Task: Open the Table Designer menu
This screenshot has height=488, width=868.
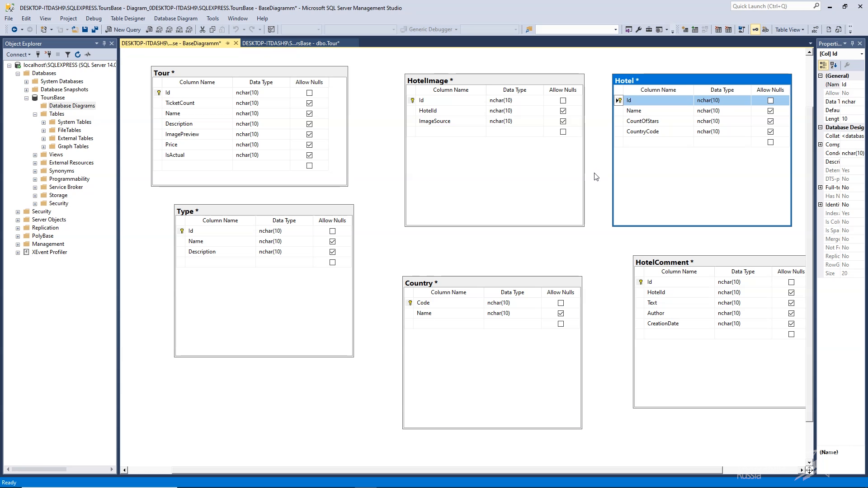Action: [128, 19]
